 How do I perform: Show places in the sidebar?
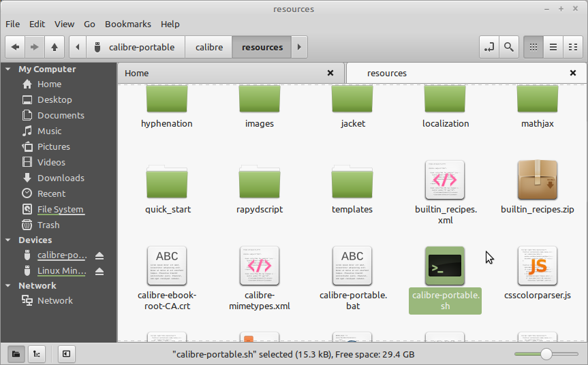coord(16,354)
